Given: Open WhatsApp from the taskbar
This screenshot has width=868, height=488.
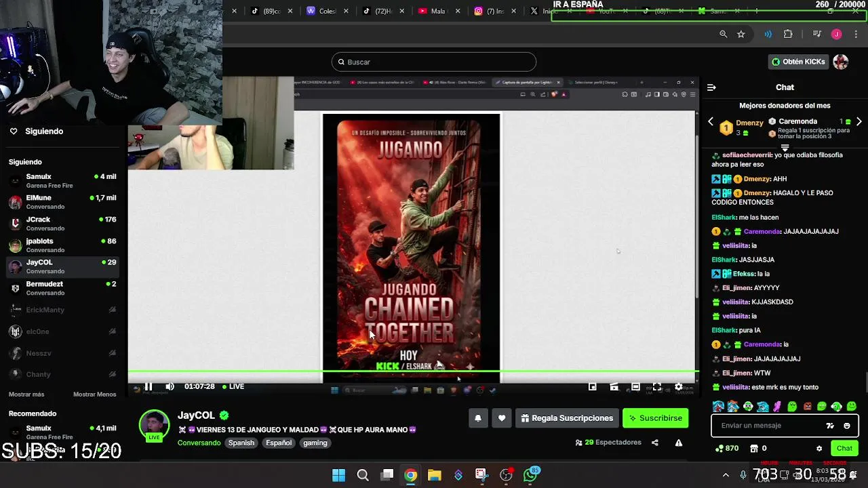Looking at the screenshot, I should click(530, 475).
